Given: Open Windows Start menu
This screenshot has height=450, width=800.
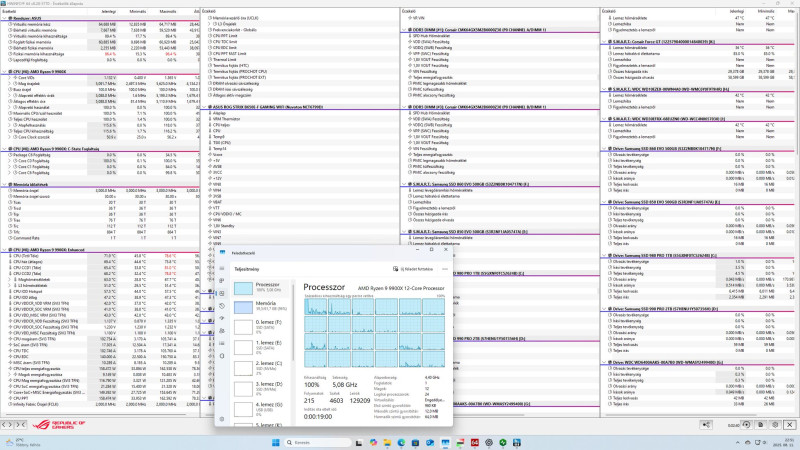Looking at the screenshot, I should (276, 442).
